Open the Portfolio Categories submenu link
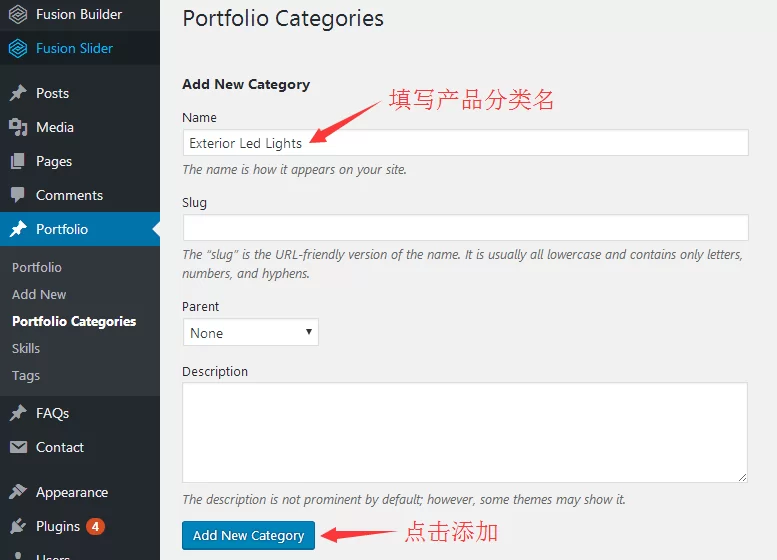777x560 pixels. 74,321
